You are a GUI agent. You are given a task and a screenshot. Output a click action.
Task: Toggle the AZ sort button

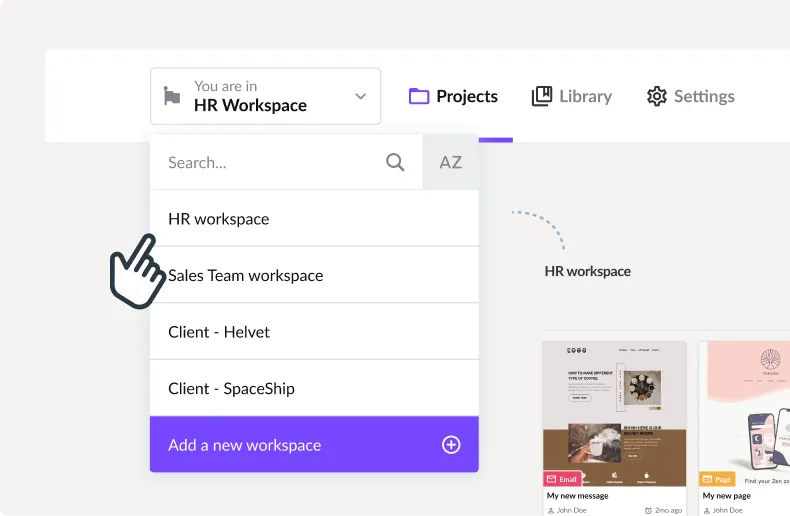tap(450, 162)
